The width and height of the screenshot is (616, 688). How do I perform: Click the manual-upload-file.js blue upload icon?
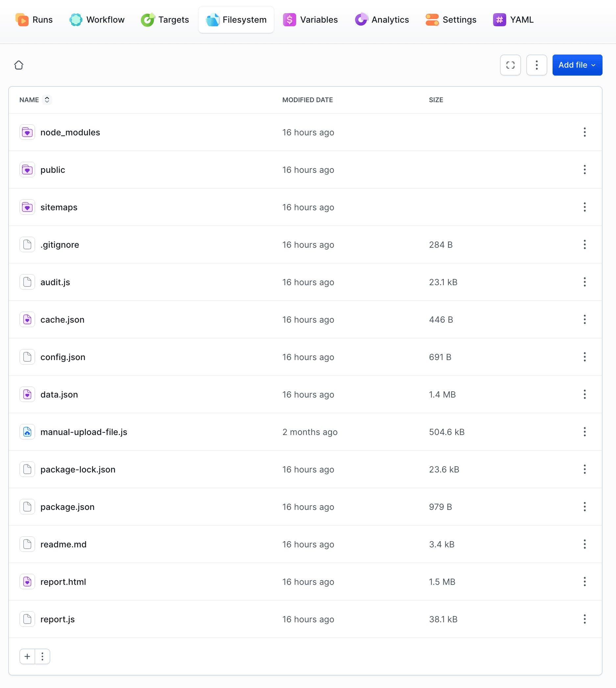[x=27, y=432]
